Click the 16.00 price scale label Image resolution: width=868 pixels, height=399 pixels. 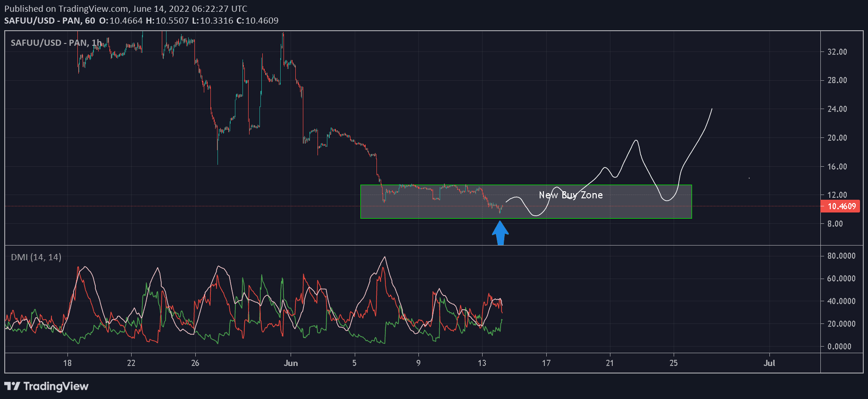coord(837,167)
